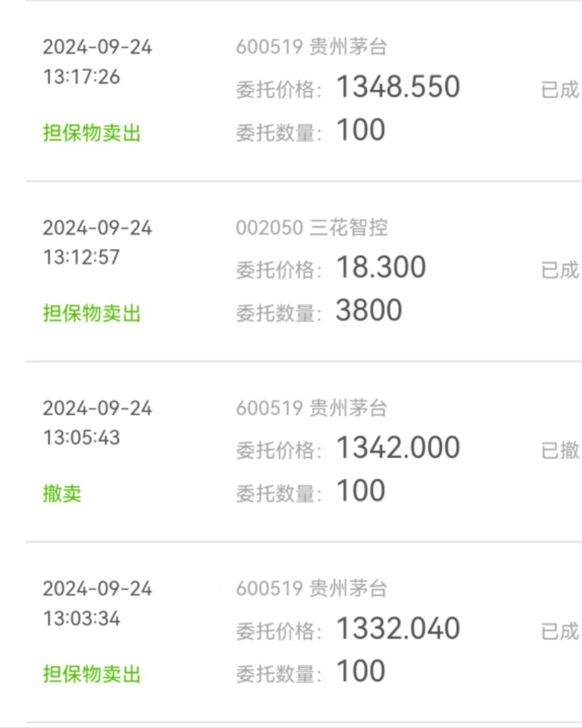Tap the 18.300 委托价格 value
Viewport: 582px width, 728px height.
[381, 267]
